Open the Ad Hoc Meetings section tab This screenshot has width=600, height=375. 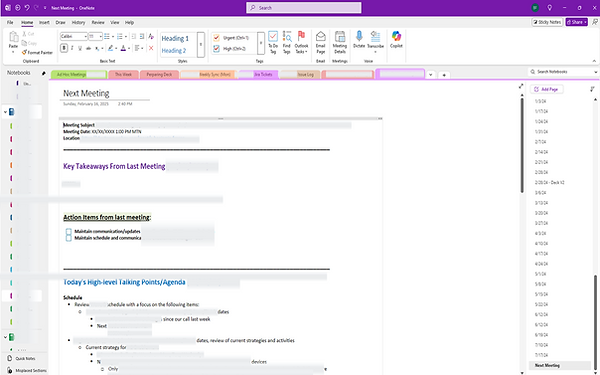point(79,75)
